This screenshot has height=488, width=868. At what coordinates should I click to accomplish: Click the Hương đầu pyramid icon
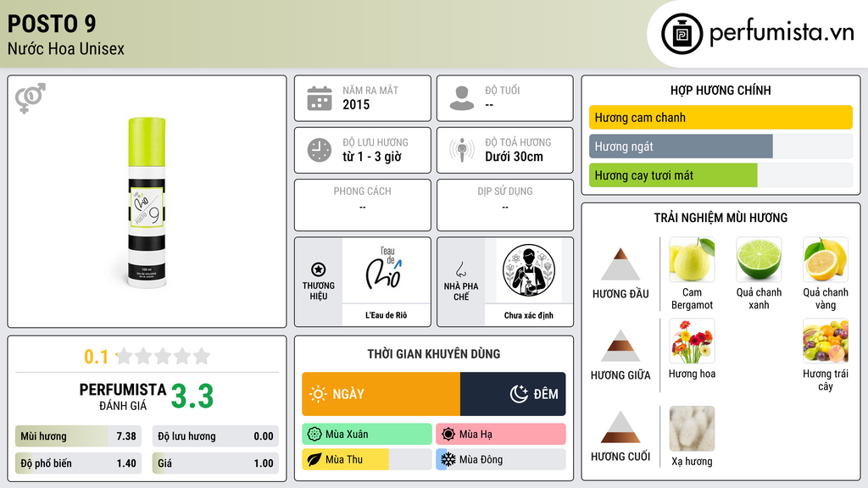coord(620,264)
